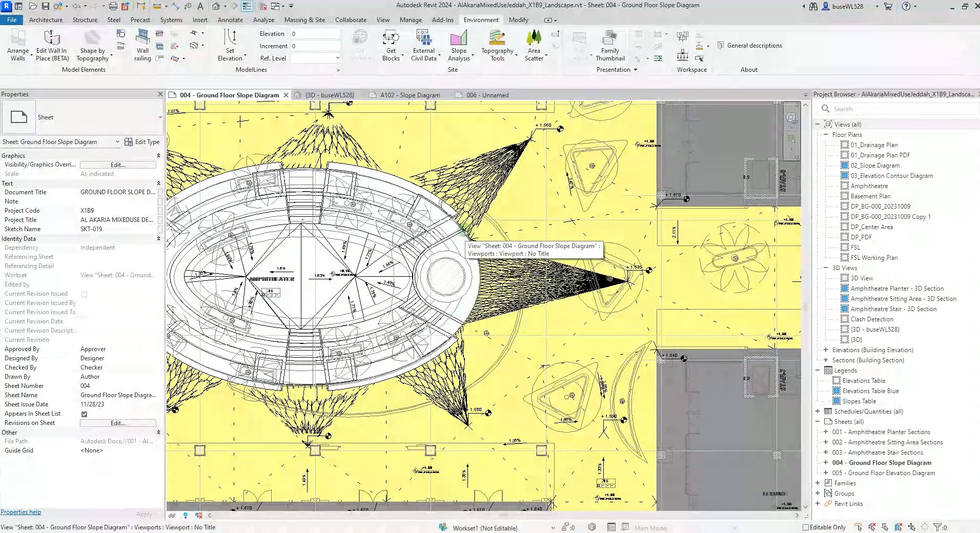Launch the Area Scatter tool

(x=534, y=45)
